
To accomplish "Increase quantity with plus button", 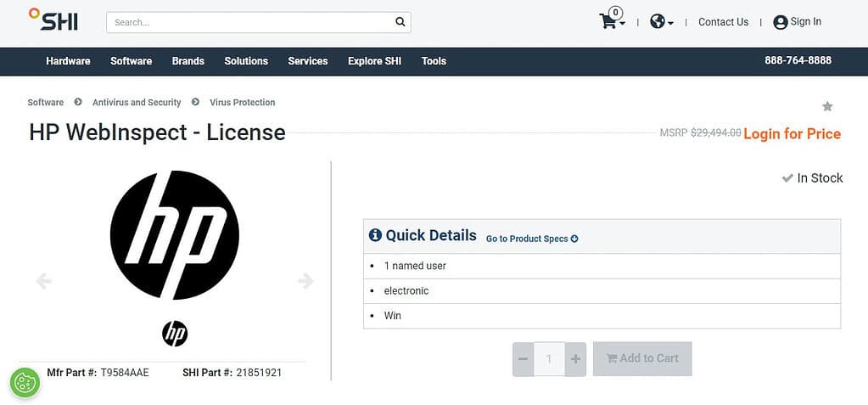I will tap(575, 359).
